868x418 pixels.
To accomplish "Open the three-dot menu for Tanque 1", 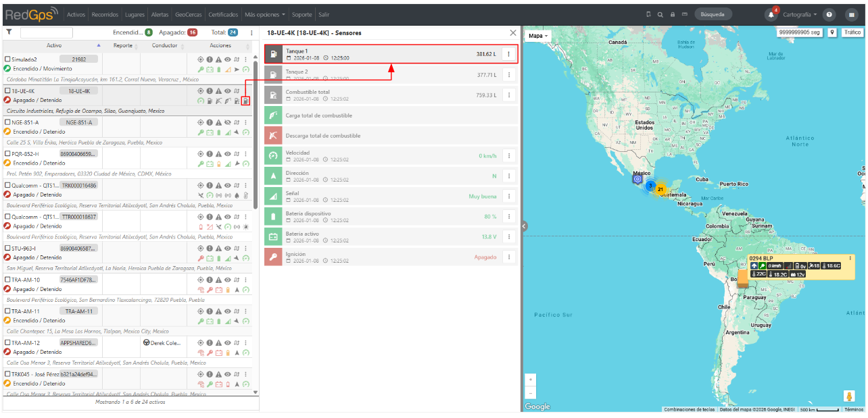I will [x=508, y=54].
